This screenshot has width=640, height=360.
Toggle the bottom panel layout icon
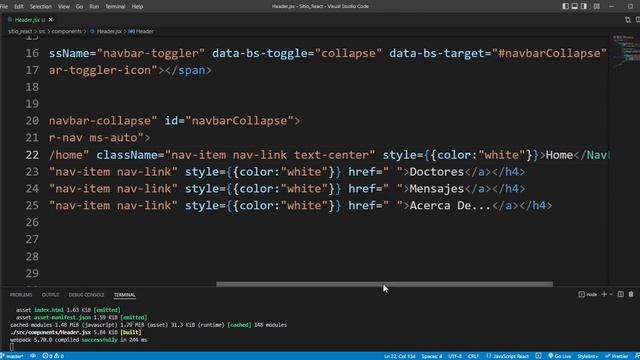click(575, 6)
